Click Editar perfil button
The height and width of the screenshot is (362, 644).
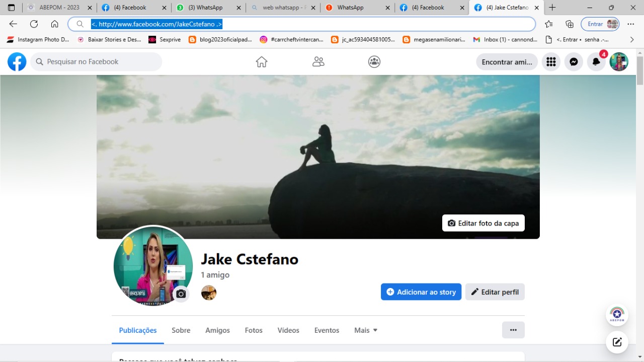495,292
